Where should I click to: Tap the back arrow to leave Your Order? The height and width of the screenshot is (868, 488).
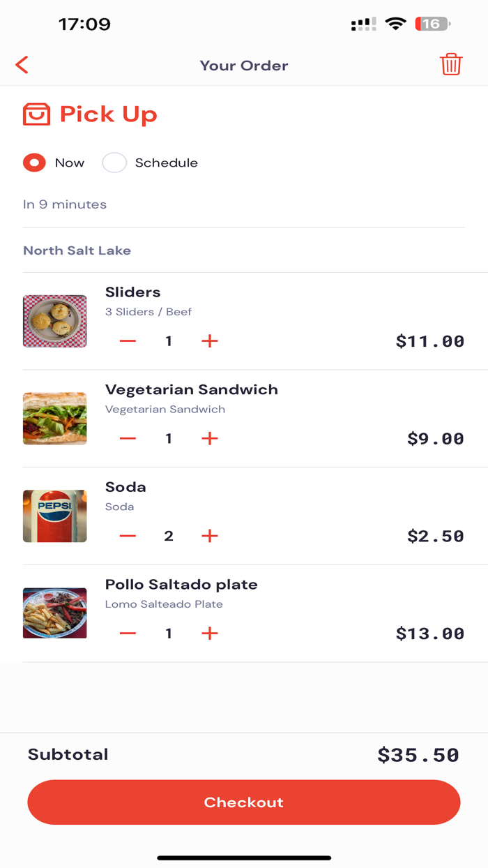click(x=21, y=64)
